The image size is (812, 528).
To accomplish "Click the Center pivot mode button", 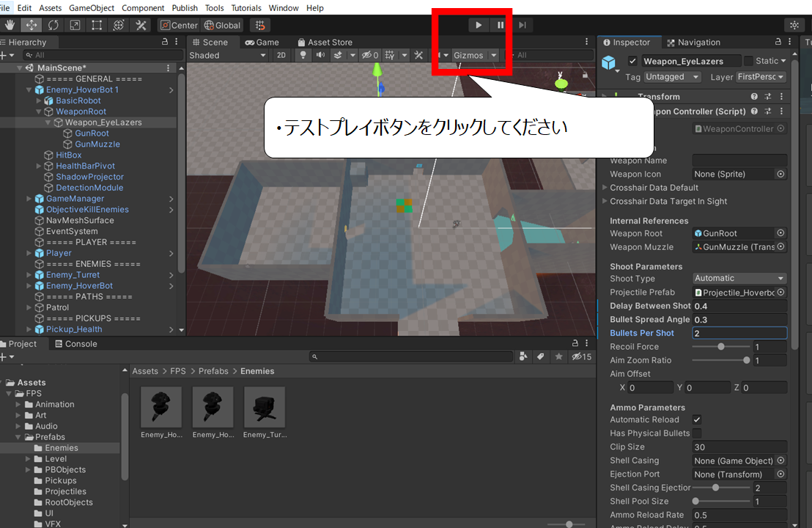I will coord(179,25).
